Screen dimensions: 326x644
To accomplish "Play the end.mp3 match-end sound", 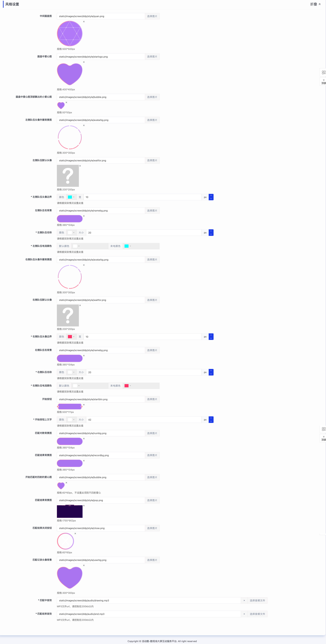I will (x=244, y=614).
